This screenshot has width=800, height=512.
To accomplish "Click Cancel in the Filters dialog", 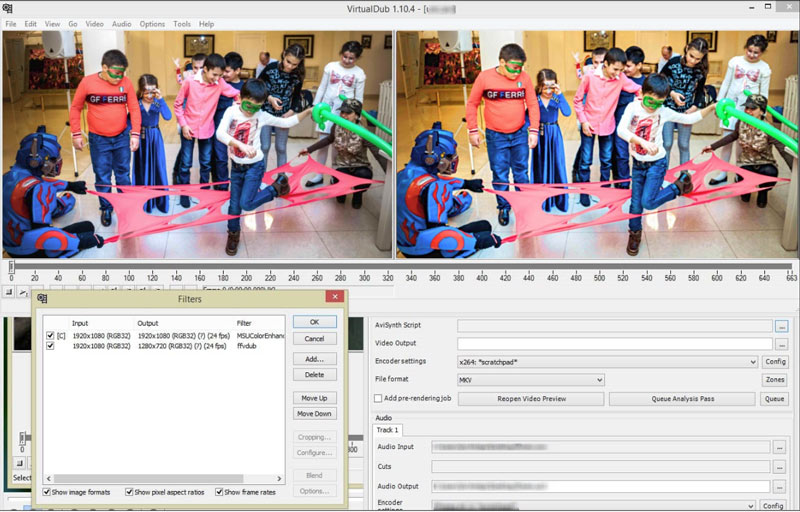I will click(x=314, y=339).
